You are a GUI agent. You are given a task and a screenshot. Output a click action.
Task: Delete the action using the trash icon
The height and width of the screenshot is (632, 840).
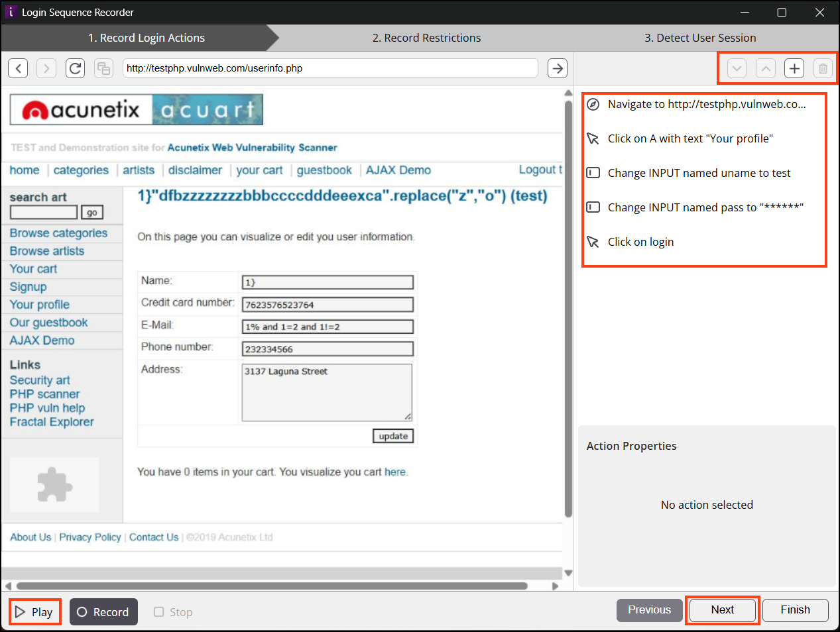coord(823,68)
